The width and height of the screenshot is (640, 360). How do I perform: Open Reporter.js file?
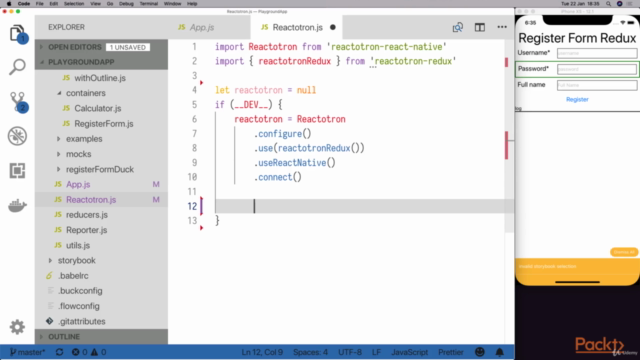pyautogui.click(x=101, y=230)
